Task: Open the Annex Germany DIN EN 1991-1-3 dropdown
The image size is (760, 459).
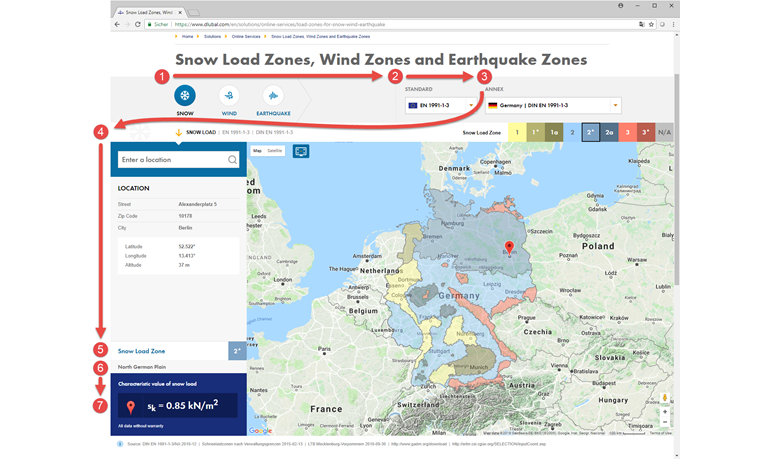Action: [x=553, y=105]
